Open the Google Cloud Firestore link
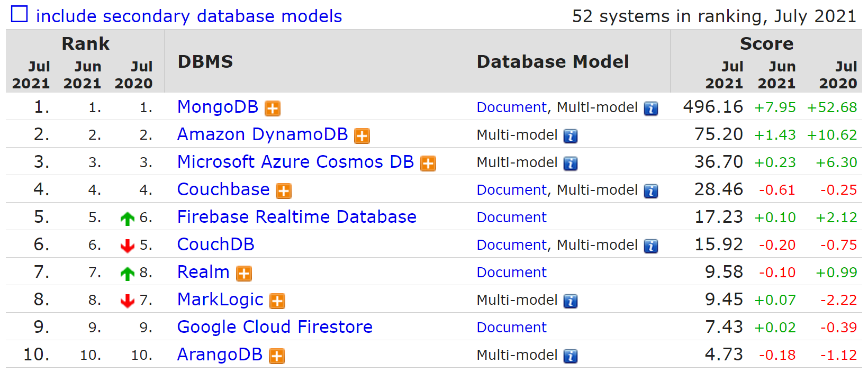Image resolution: width=868 pixels, height=372 pixels. coord(274,327)
